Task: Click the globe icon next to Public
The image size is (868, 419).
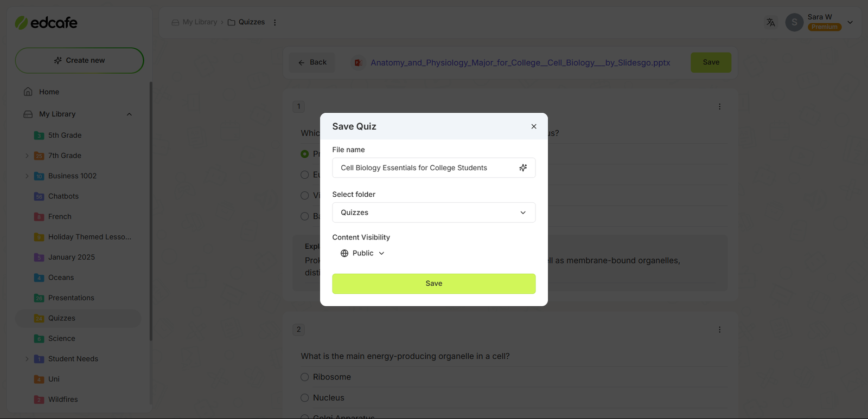Action: tap(344, 253)
